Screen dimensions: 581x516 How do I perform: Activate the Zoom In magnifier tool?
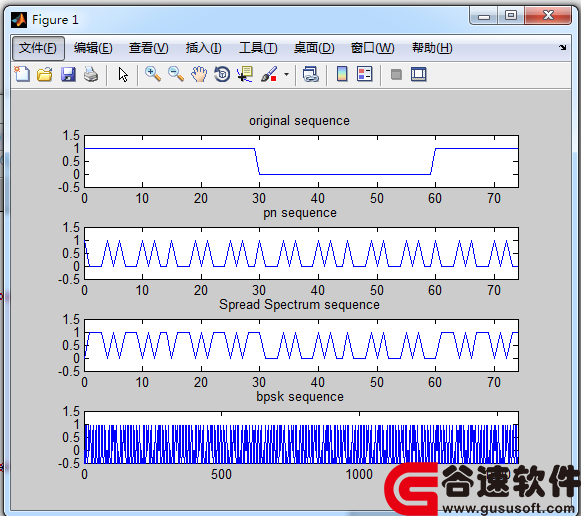tap(153, 74)
